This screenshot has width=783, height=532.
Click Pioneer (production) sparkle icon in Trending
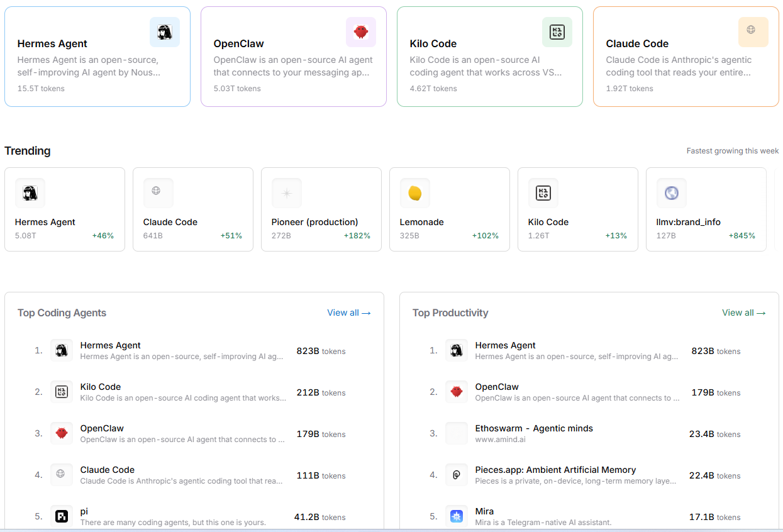(287, 193)
